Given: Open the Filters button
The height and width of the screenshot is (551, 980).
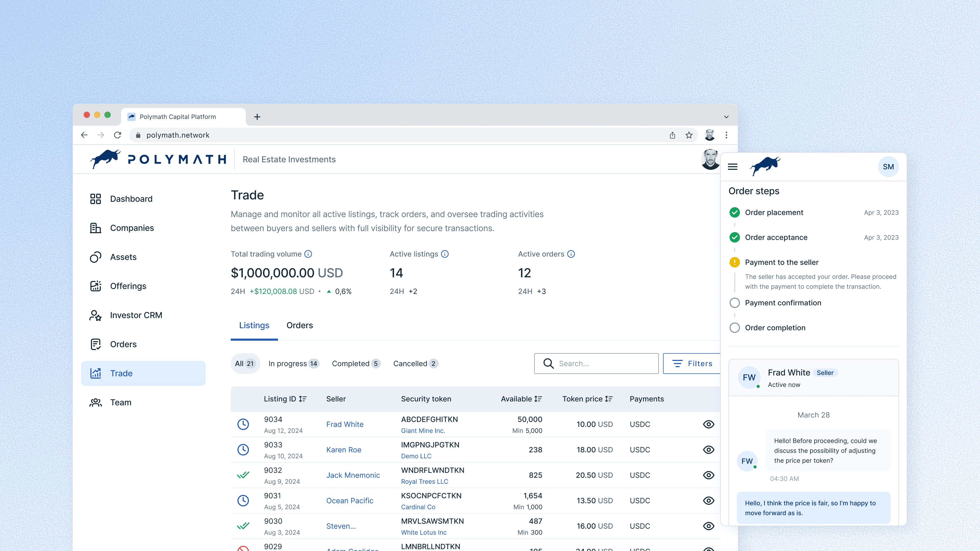Looking at the screenshot, I should coord(692,364).
